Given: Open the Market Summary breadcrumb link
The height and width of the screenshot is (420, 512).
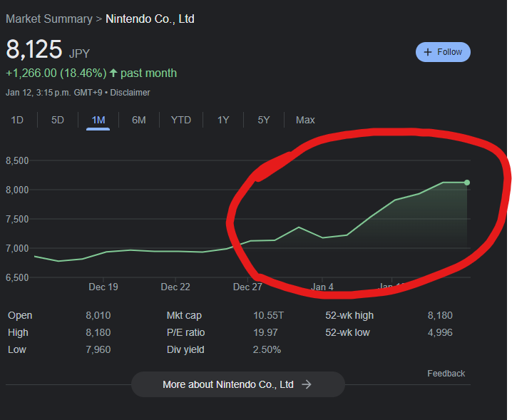Looking at the screenshot, I should pos(49,19).
